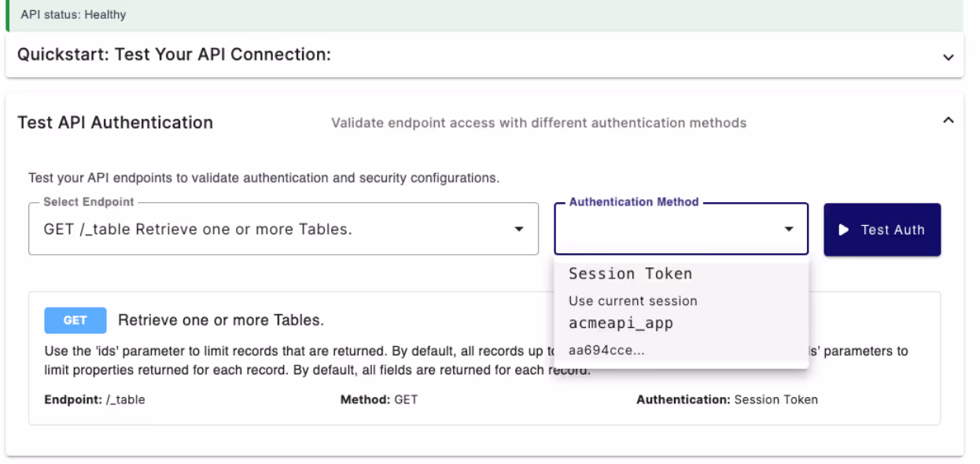Click the Authentication: Session Token detail
980x464 pixels.
click(x=727, y=400)
